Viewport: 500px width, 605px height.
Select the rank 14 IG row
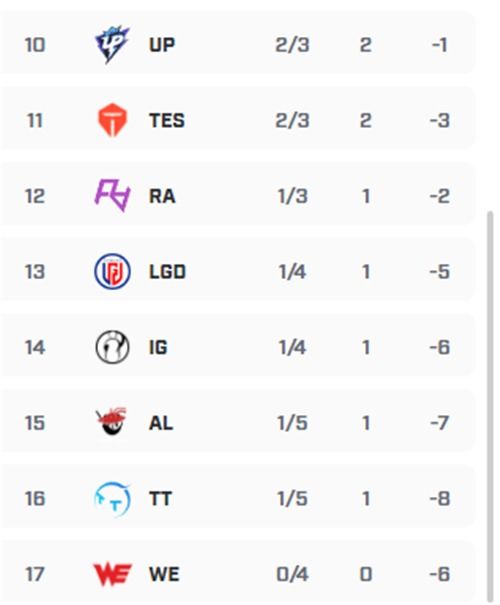[x=238, y=347]
